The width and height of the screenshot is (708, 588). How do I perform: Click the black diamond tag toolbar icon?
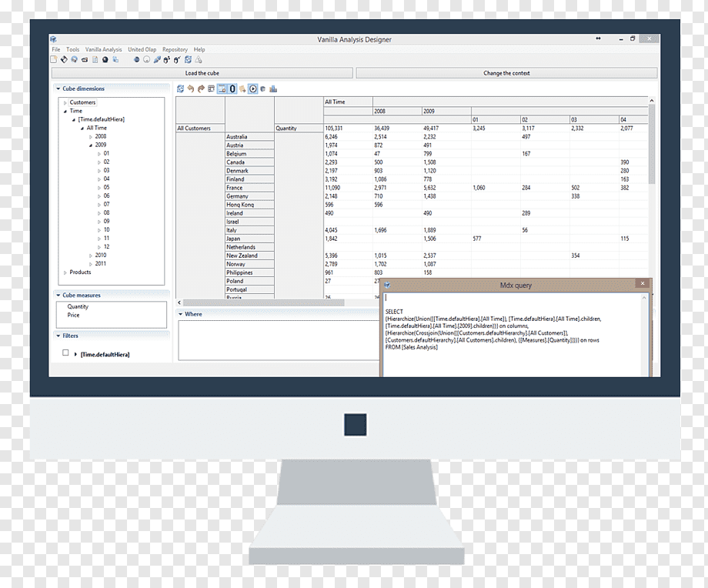64,59
